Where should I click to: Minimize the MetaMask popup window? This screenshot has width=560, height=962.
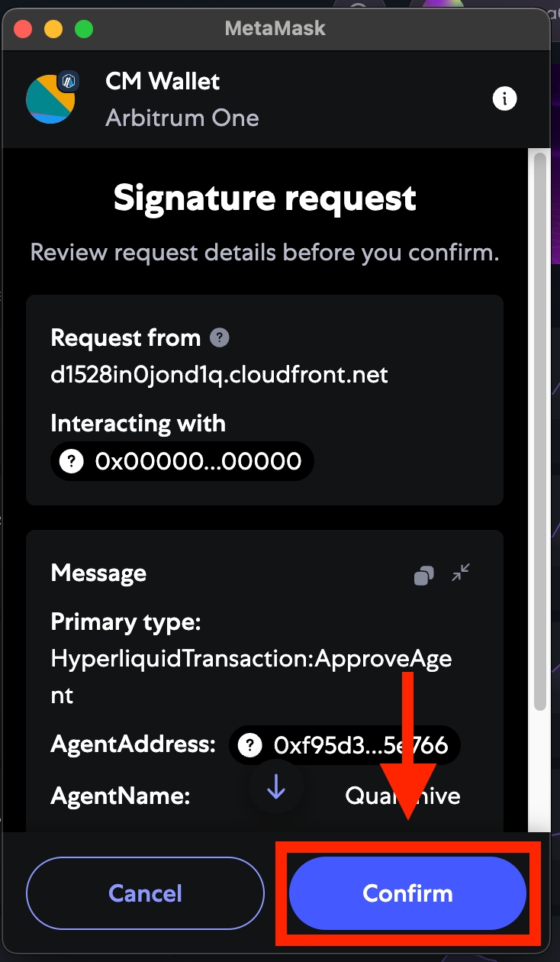tap(53, 29)
